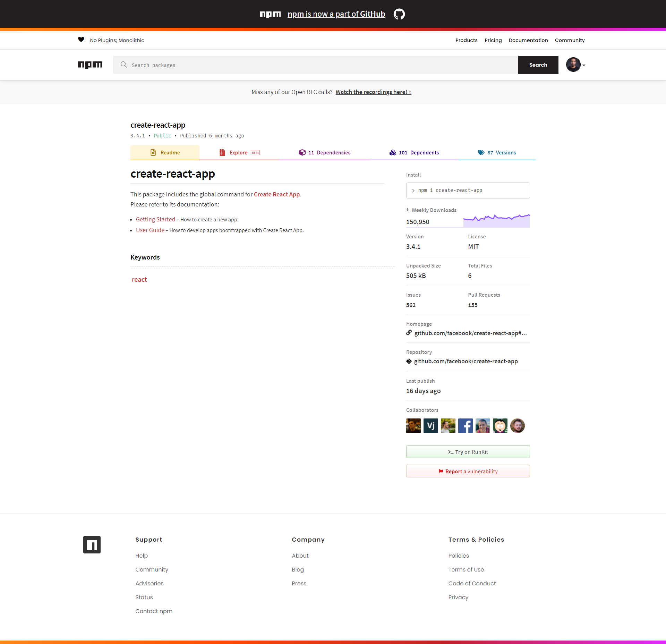Click the package cube icon beside 11 Dependencies
Viewport: 666px width, 644px height.
[302, 152]
